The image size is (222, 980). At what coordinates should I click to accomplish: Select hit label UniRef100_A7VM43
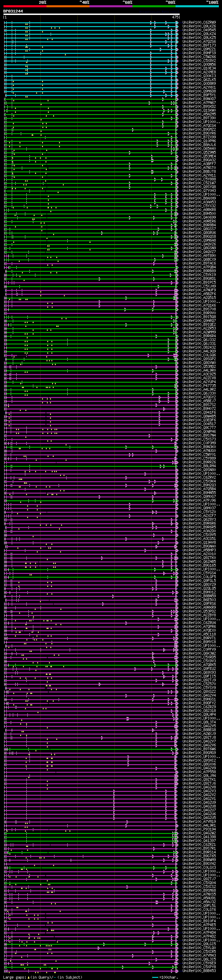(x=199, y=955)
